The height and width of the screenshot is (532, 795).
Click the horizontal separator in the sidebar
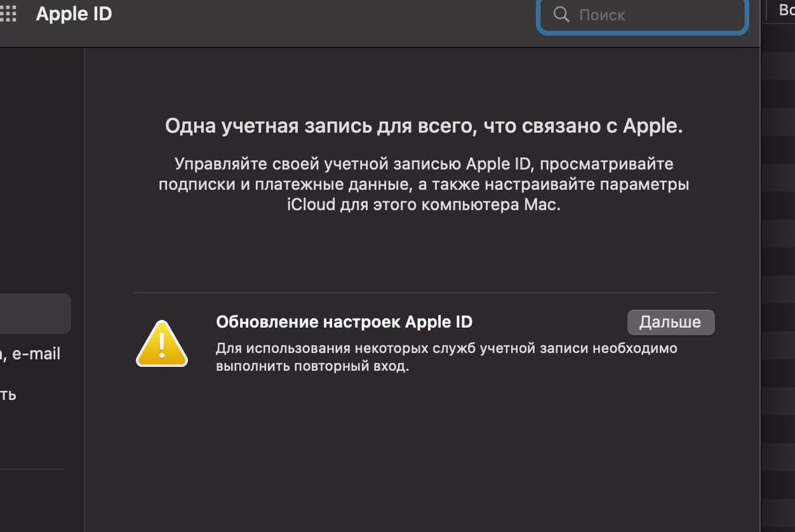(32, 469)
